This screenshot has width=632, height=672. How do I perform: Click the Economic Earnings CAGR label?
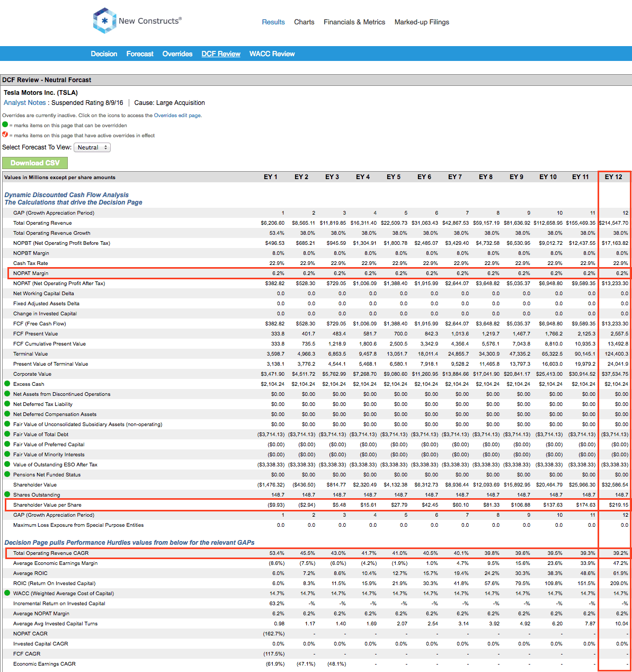click(x=44, y=664)
